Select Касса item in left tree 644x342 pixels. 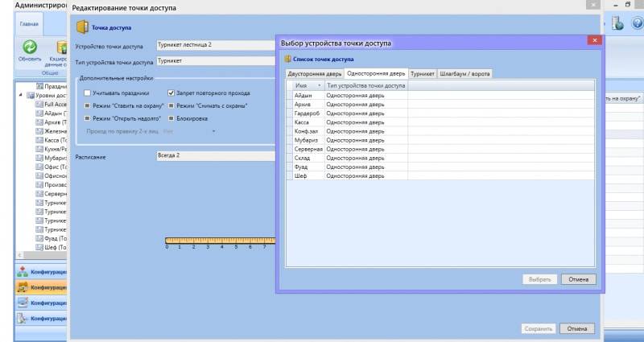(56, 140)
